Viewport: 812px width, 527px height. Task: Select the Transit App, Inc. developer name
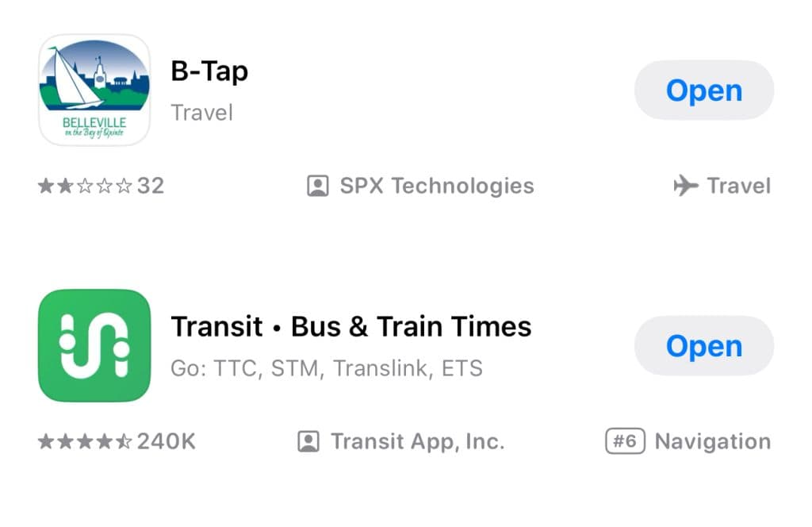click(417, 441)
